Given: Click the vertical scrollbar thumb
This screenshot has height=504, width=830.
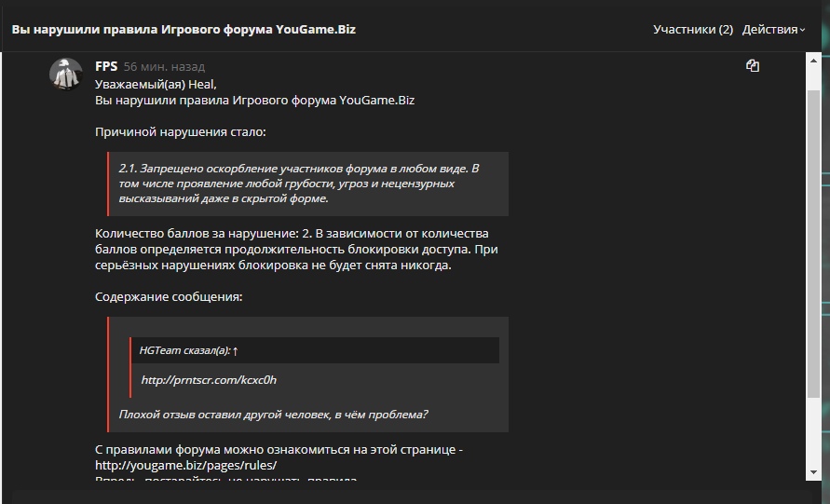Looking at the screenshot, I should (813, 243).
